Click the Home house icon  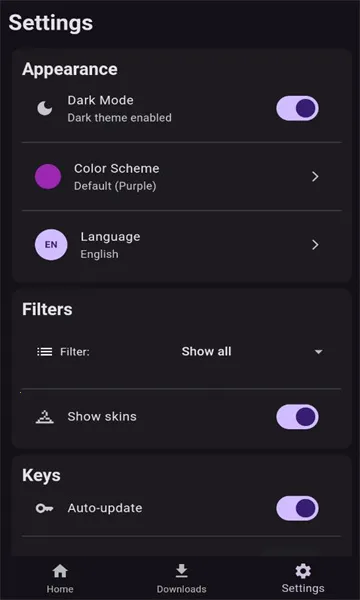coord(60,571)
